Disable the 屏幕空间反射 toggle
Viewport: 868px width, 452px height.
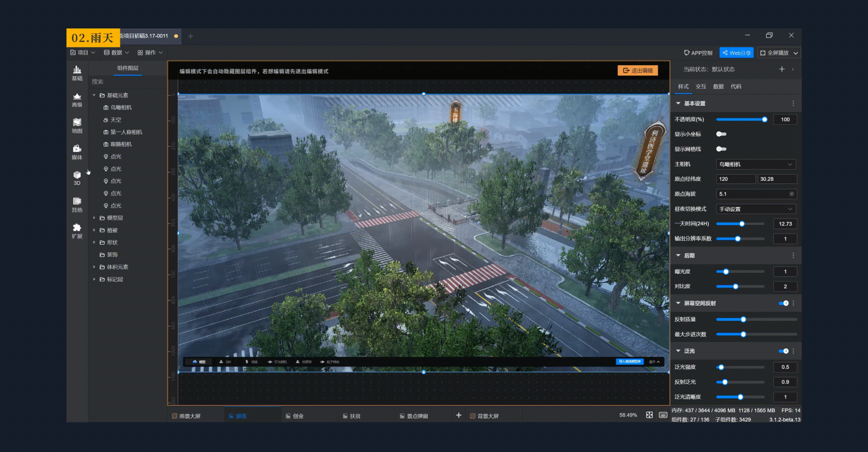tap(784, 303)
